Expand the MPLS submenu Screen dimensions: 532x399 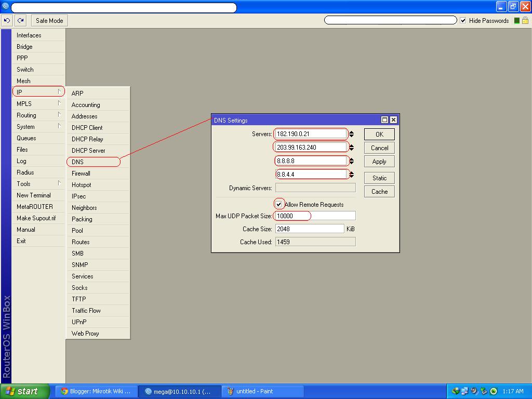59,103
